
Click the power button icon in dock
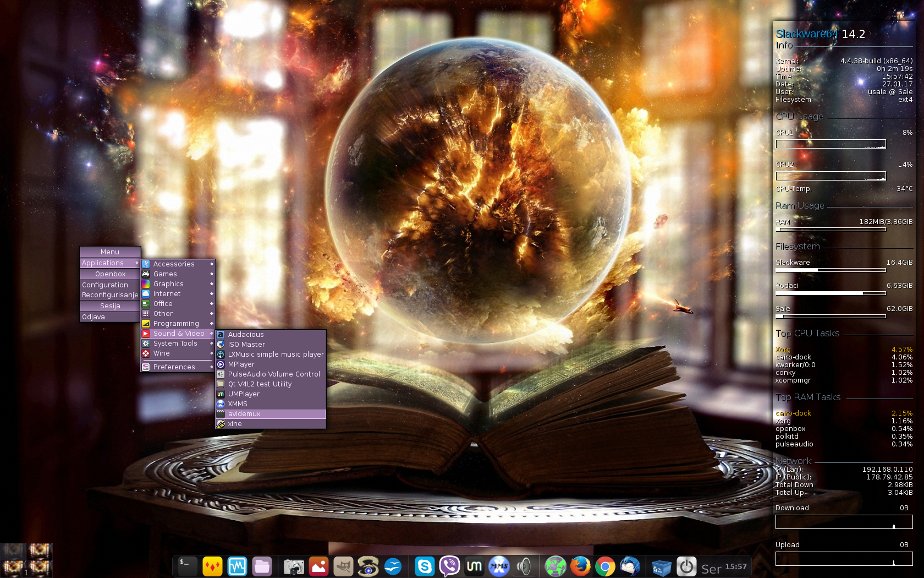point(686,566)
